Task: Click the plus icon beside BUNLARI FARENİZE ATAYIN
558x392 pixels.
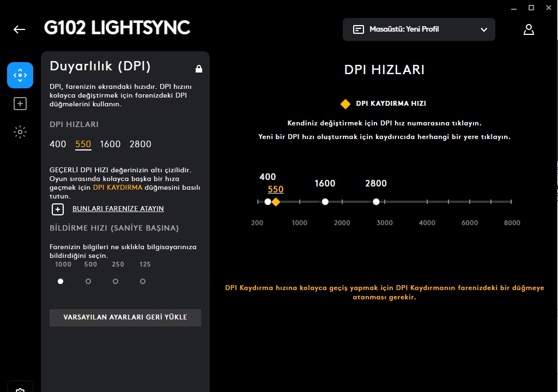Action: pyautogui.click(x=58, y=209)
